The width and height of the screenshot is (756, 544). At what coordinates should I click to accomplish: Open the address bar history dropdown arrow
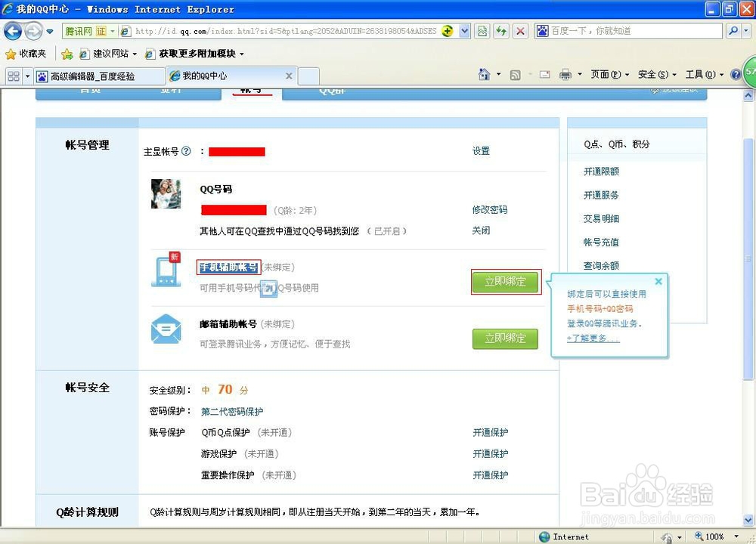(464, 31)
